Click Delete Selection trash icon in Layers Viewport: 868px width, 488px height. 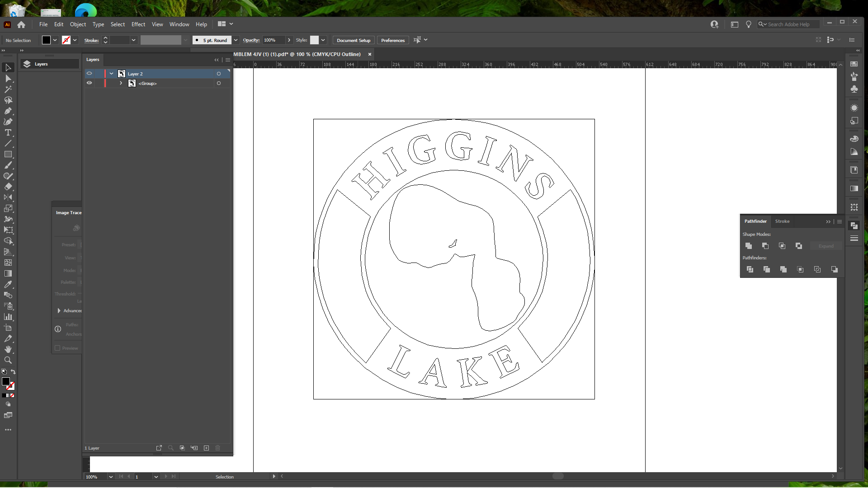(218, 448)
